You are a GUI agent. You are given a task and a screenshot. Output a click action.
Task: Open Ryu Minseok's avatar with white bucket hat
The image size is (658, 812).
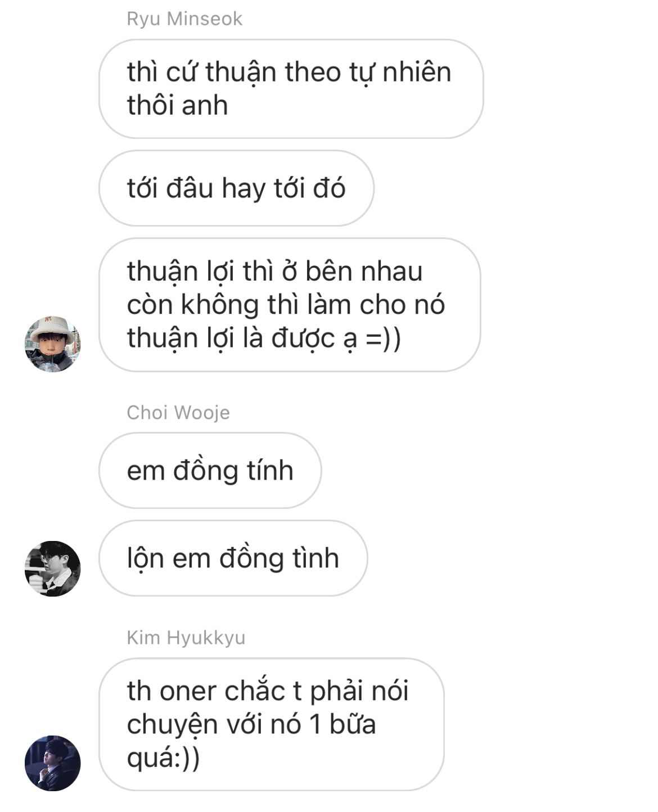pos(52,344)
